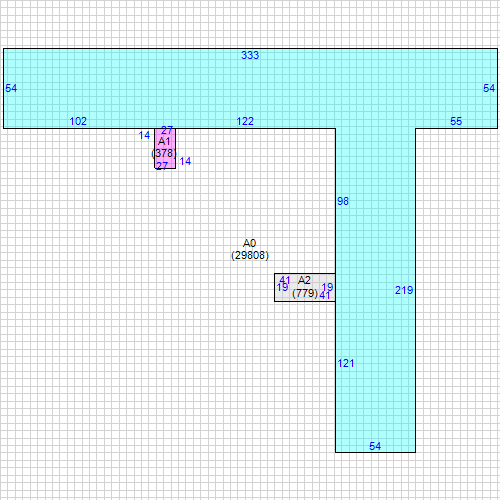Viewport: 500px width, 500px height.
Task: Click the 55 dimension label
Action: click(x=456, y=121)
